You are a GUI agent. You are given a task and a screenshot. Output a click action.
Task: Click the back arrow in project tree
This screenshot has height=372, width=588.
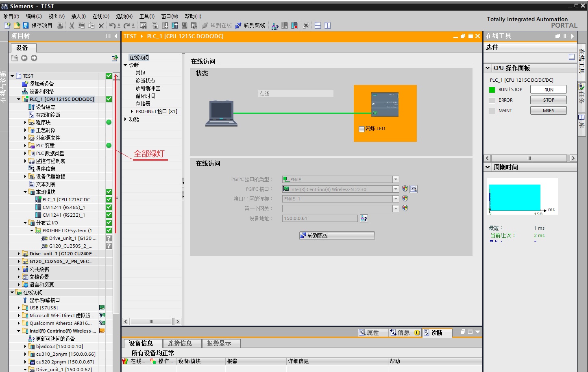click(24, 58)
